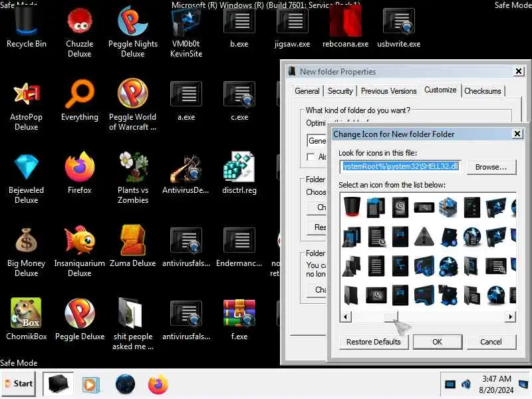Viewport: 532px width, 399px height.
Task: Switch to the Previous Versions tab
Action: [x=388, y=91]
